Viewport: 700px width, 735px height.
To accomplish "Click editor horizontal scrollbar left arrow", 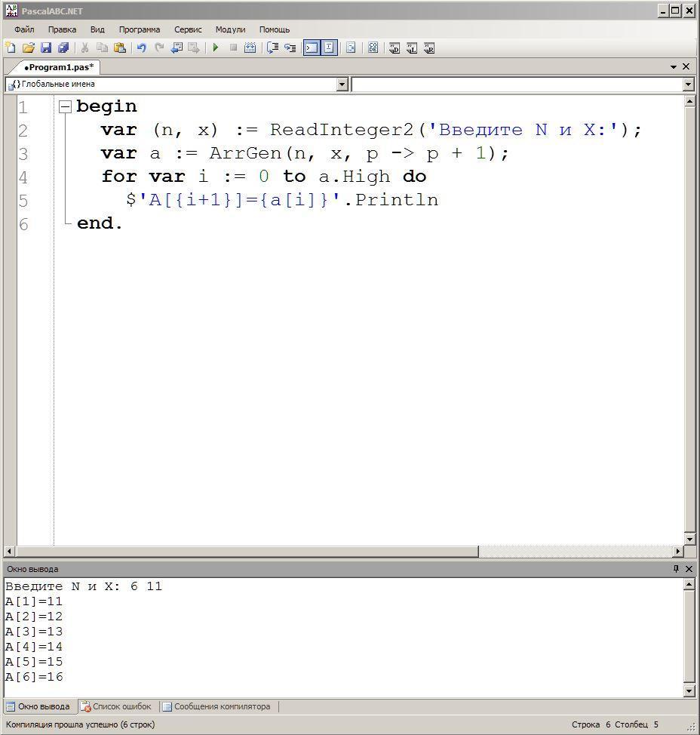I will (x=9, y=551).
